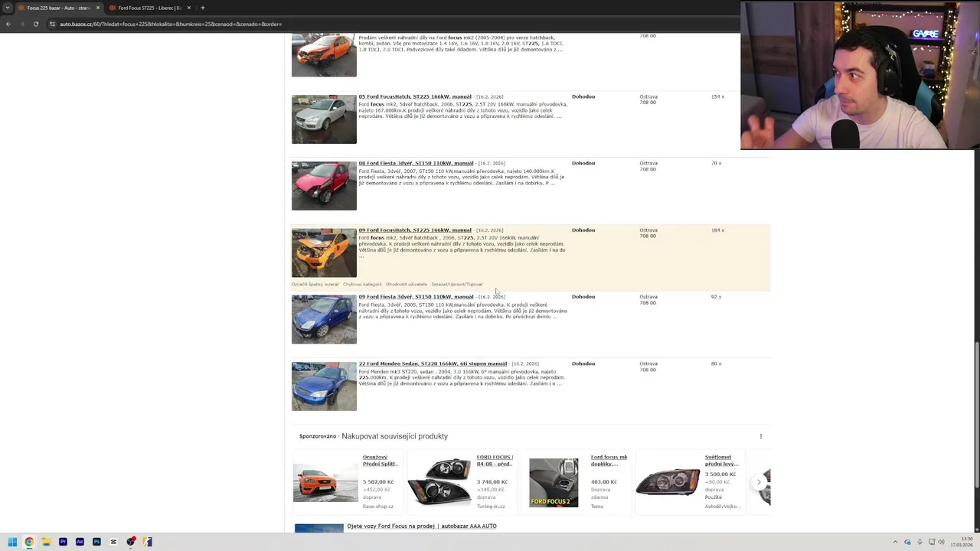Image resolution: width=980 pixels, height=551 pixels.
Task: Open the Counter-Strike taskbar icon
Action: click(x=148, y=542)
